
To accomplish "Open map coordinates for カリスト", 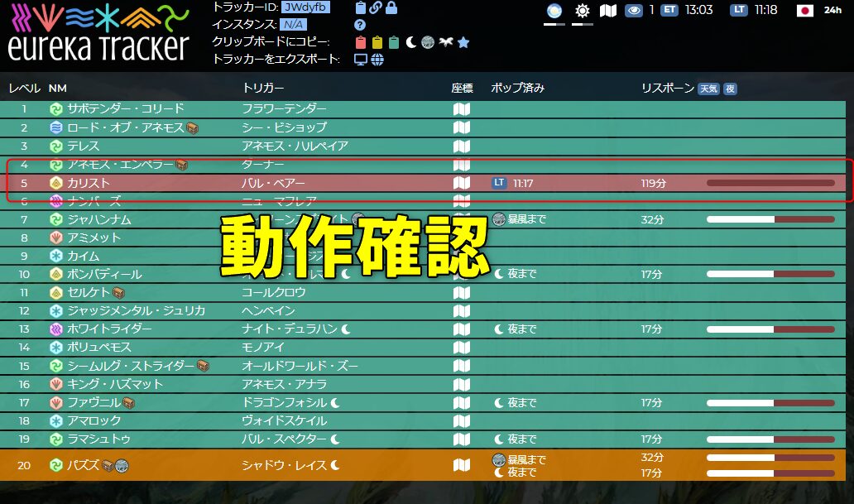I will 461,183.
